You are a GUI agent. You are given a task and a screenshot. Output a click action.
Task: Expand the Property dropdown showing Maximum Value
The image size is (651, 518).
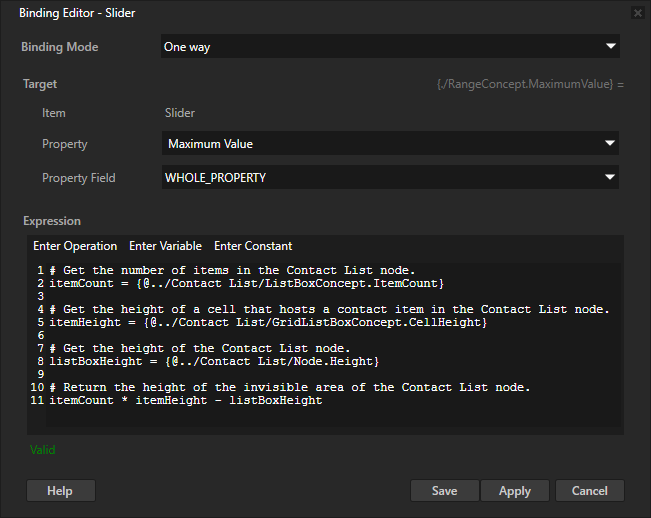tap(390, 144)
